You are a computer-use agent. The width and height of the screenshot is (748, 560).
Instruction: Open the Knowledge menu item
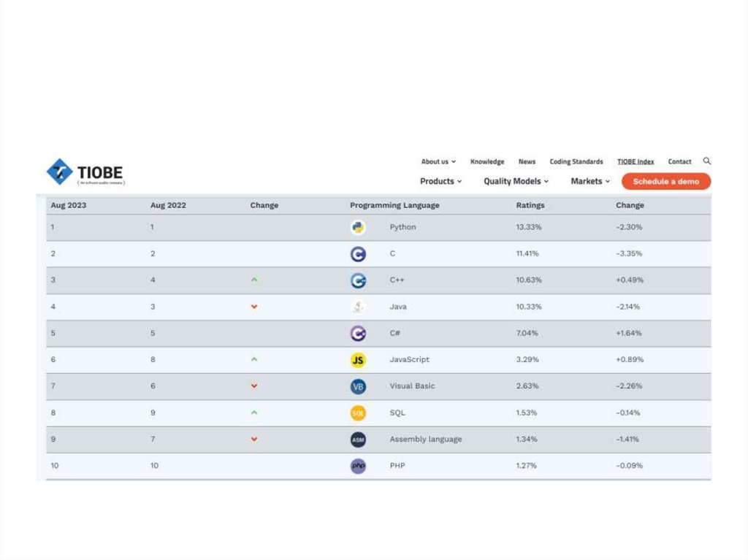487,161
